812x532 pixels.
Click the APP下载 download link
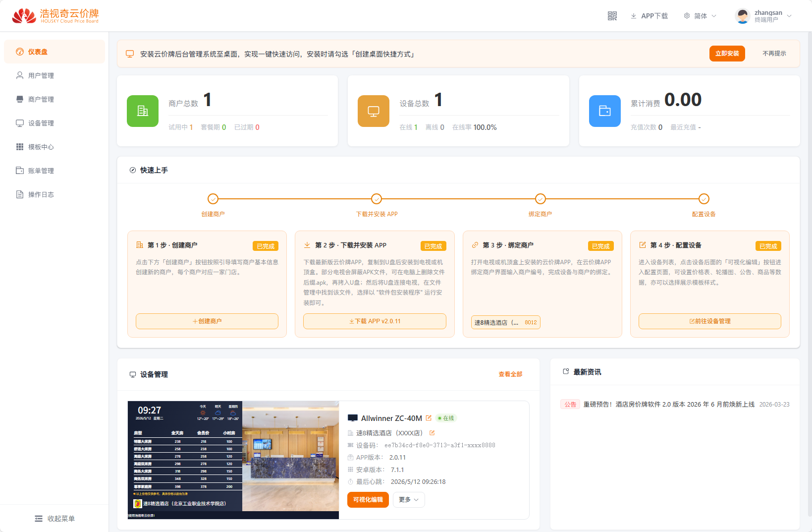click(x=649, y=16)
